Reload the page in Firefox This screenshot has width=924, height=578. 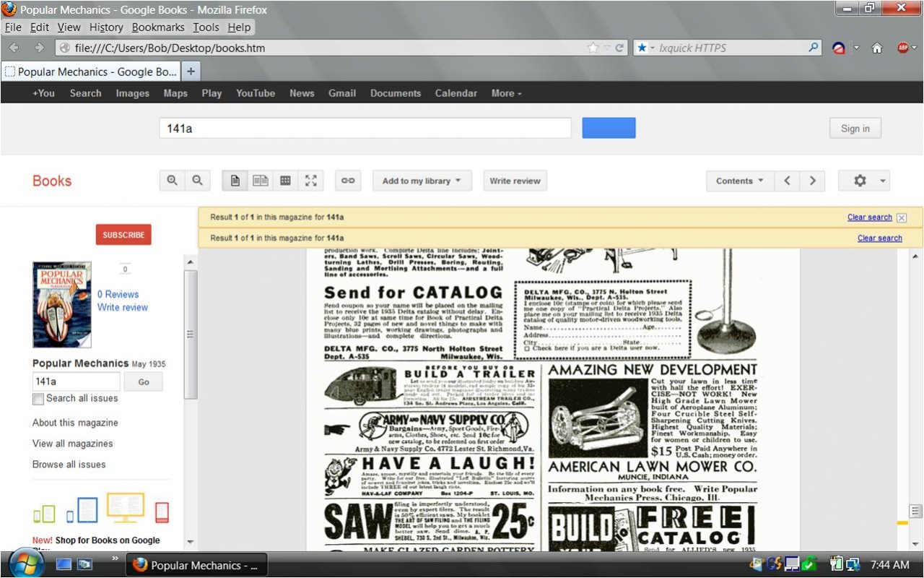point(619,48)
